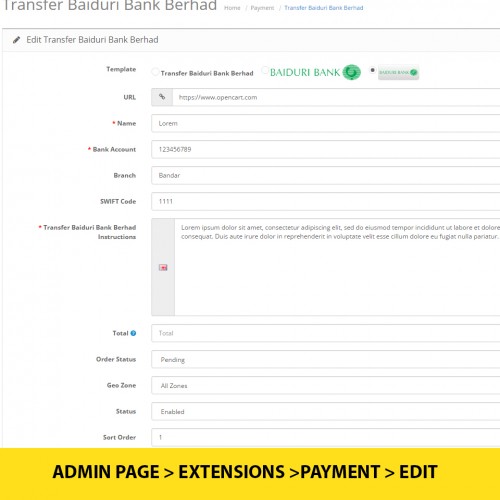500x500 pixels.
Task: Click the small grey Baiduri Bank badge thumbnail
Action: [x=398, y=72]
